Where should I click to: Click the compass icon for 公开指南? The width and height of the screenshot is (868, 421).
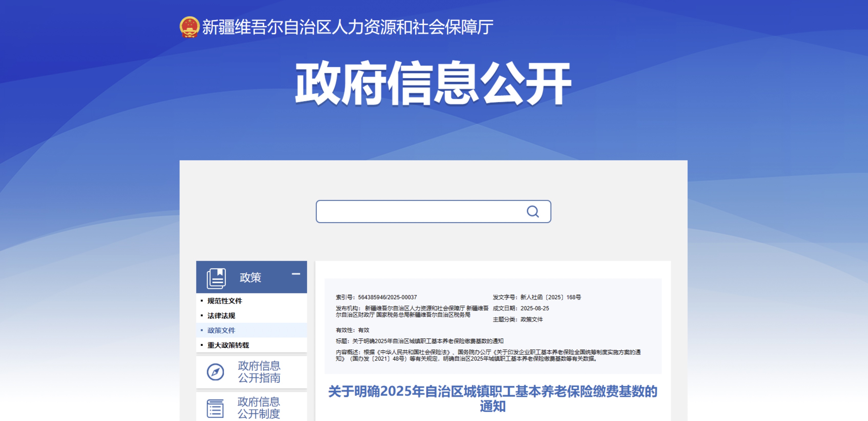click(215, 372)
